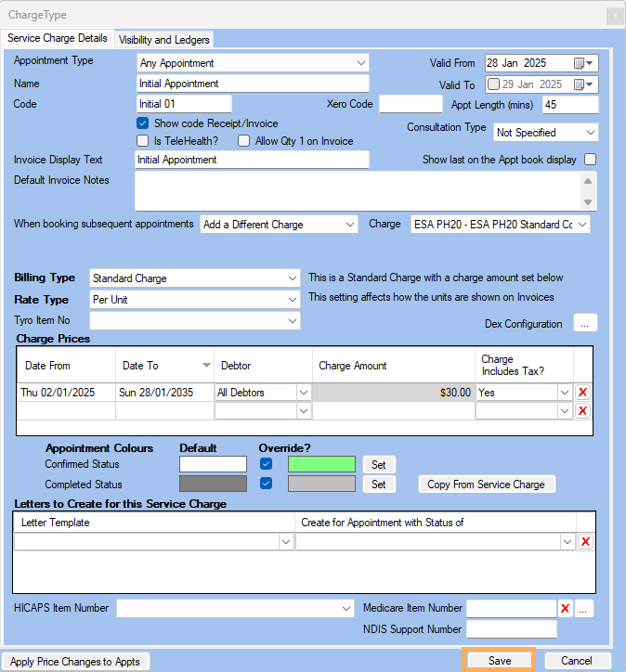The height and width of the screenshot is (672, 626).
Task: Click the Debtor column header
Action: tap(263, 366)
